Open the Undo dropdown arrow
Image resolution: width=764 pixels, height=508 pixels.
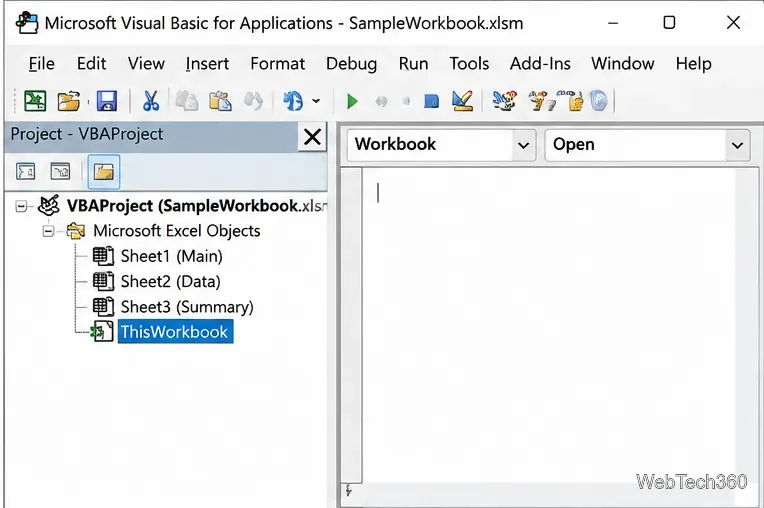coord(316,101)
